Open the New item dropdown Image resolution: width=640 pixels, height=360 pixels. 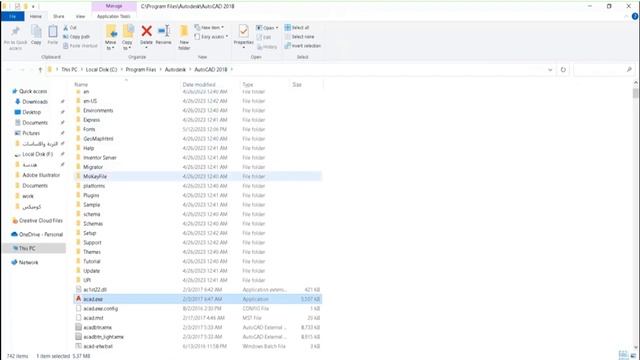click(x=209, y=27)
